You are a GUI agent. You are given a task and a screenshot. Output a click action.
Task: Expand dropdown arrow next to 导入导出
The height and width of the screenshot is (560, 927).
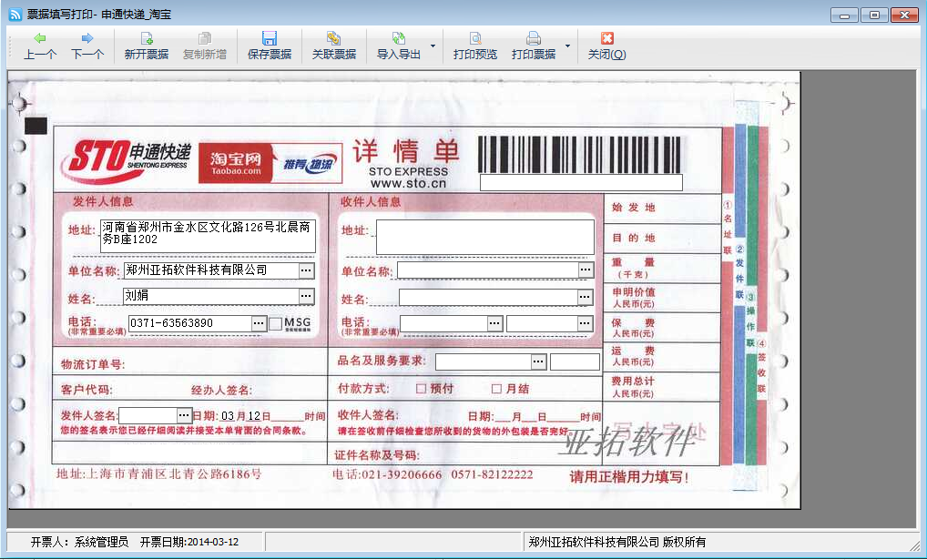click(x=433, y=46)
